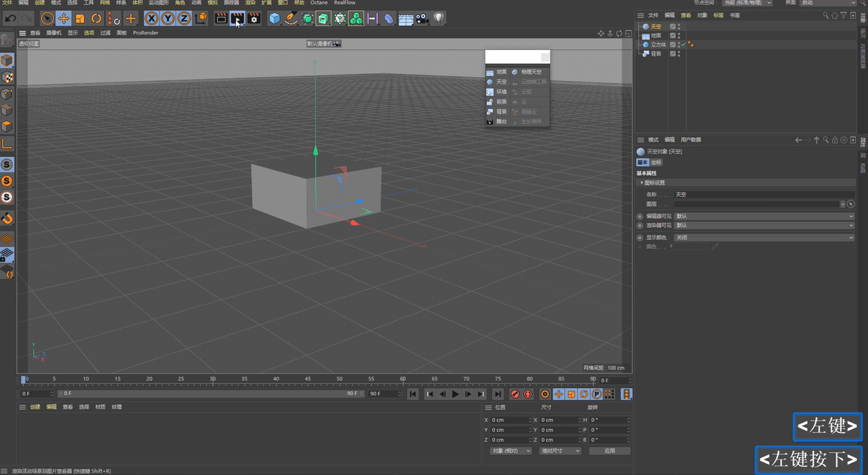
Task: Open the 绝对尺寸 dropdown
Action: [560, 450]
